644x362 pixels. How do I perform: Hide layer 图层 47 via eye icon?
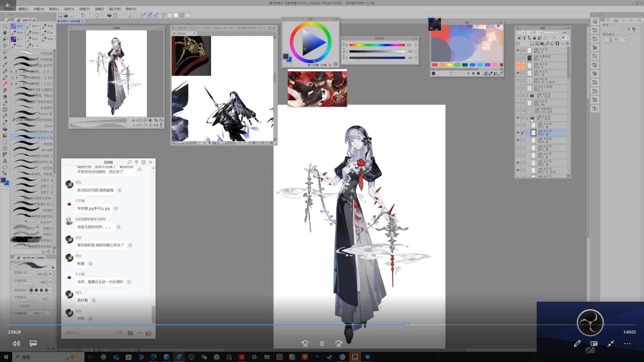(x=518, y=140)
